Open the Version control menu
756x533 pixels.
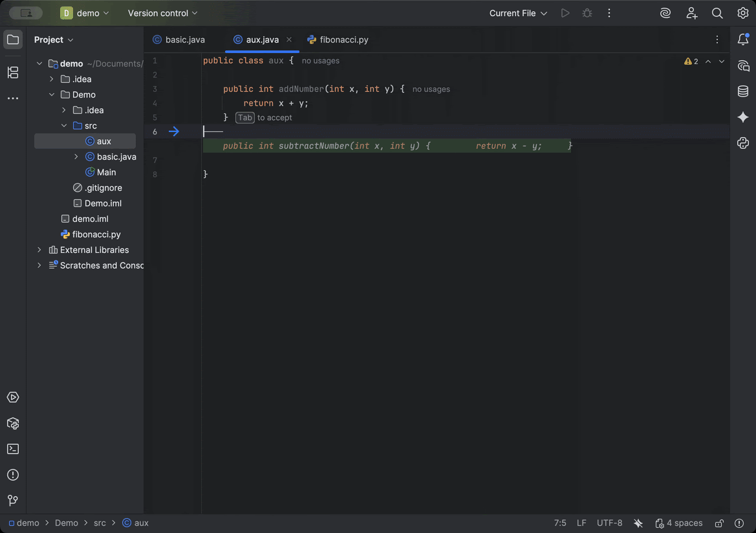coord(162,12)
